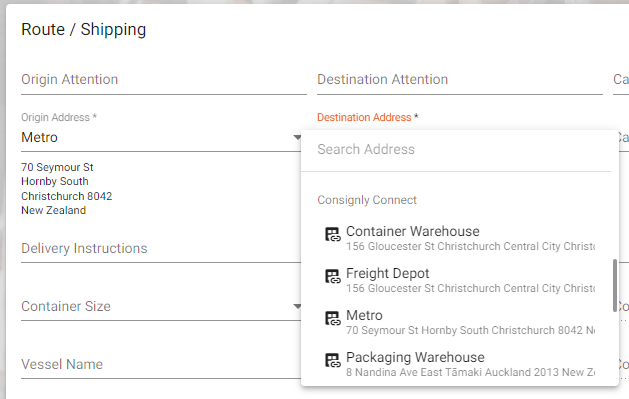The image size is (629, 399).
Task: Open the Metro origin address selector
Action: [x=161, y=138]
